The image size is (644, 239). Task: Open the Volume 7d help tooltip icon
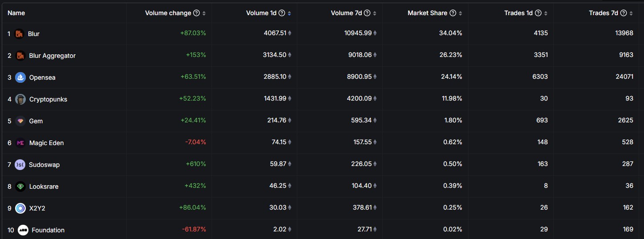pyautogui.click(x=367, y=13)
